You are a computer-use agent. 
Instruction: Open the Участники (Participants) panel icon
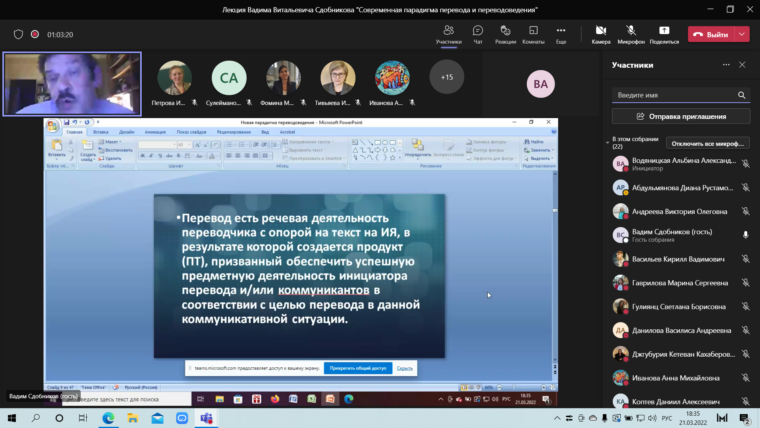(x=449, y=30)
